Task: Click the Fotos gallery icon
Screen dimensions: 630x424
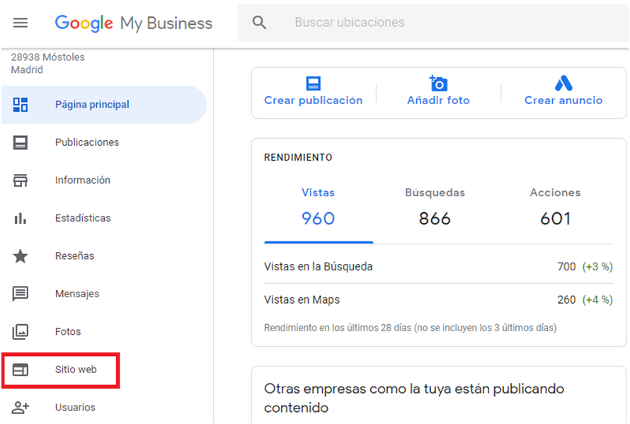Action: pyautogui.click(x=20, y=332)
